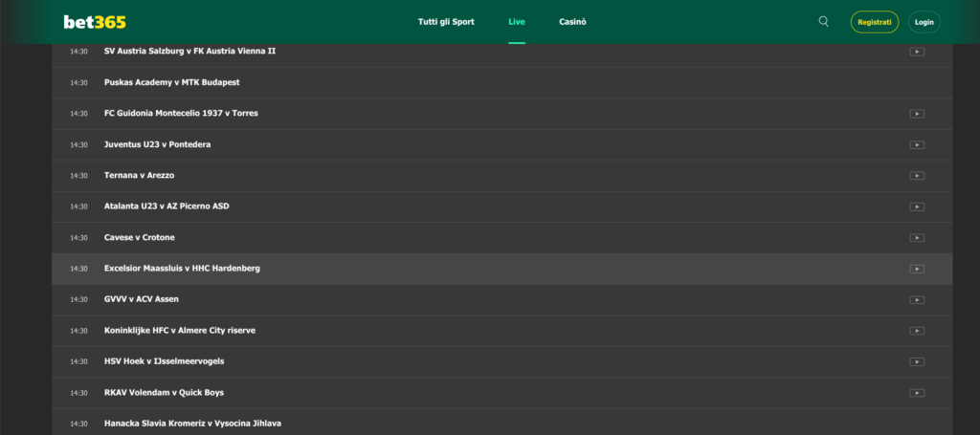This screenshot has width=980, height=435.
Task: Play stream for Koninklijke HFC match
Action: [x=917, y=331]
